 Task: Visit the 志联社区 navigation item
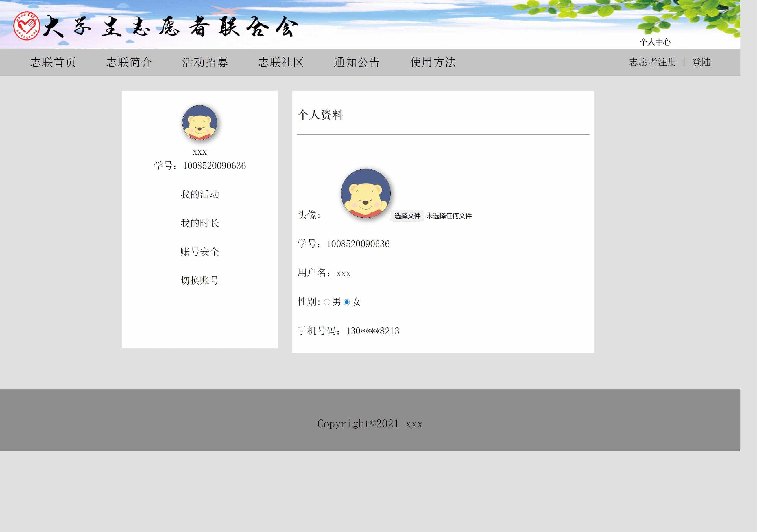pos(281,62)
